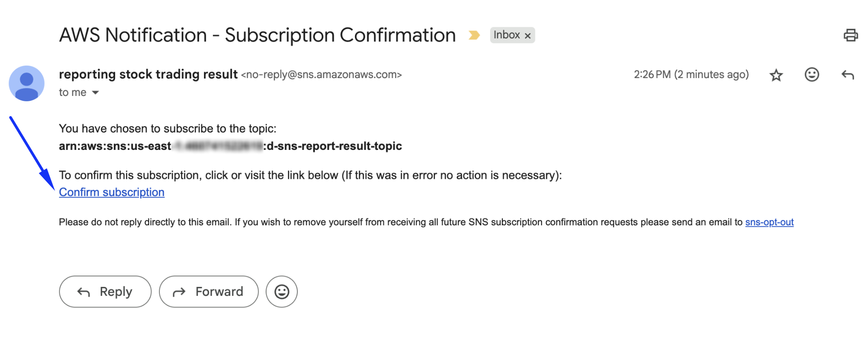This screenshot has height=340, width=868.
Task: Open emoji picker button beside Forward
Action: click(281, 292)
